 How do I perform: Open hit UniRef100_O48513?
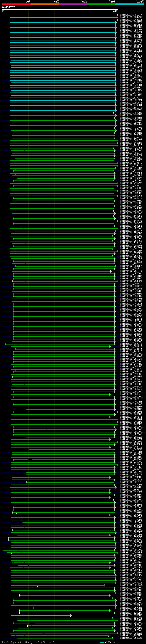point(131,20)
